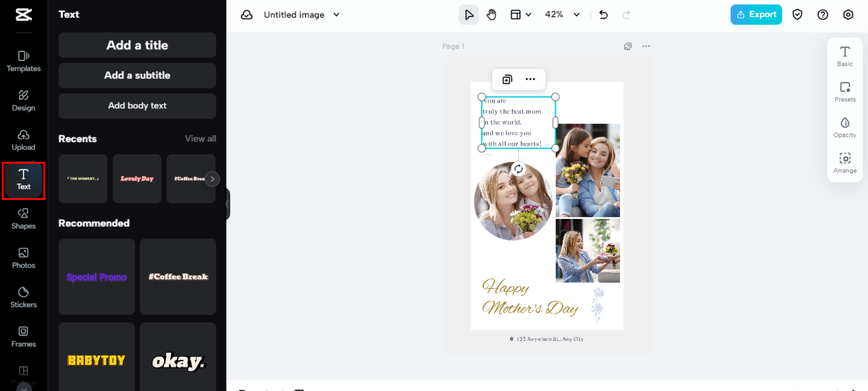Select the hand pan tool
This screenshot has height=391, width=868.
click(x=492, y=15)
